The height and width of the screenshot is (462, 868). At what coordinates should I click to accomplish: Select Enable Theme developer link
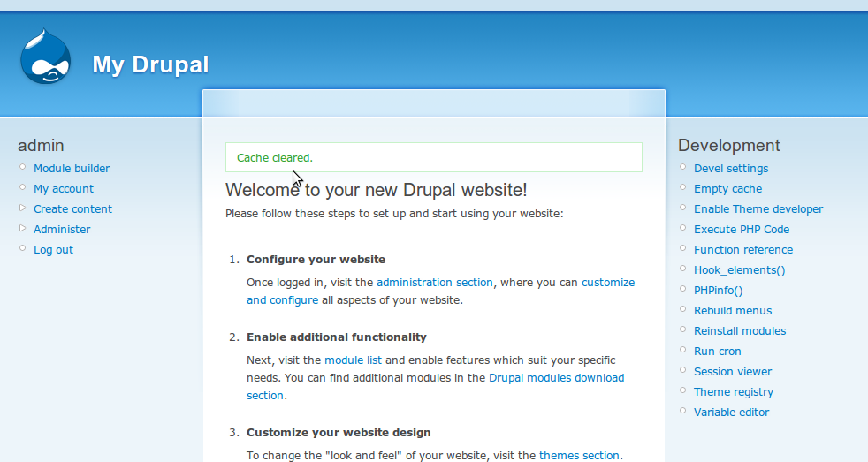758,209
